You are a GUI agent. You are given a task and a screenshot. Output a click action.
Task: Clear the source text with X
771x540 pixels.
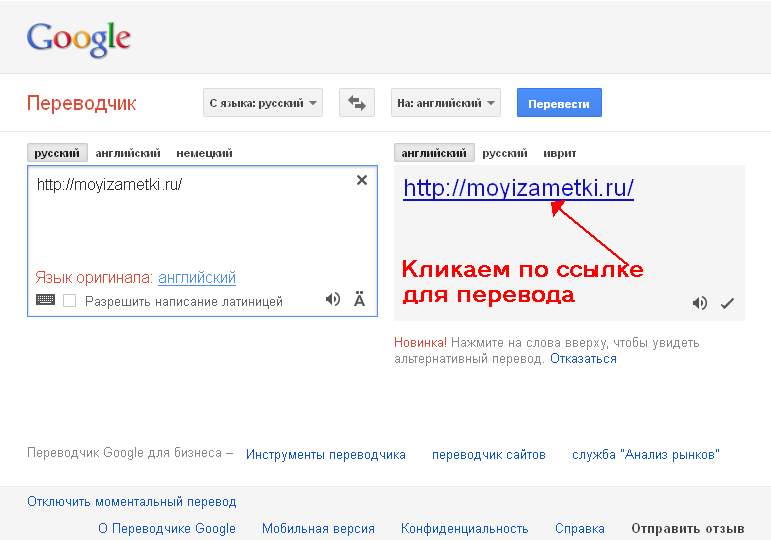tap(362, 180)
